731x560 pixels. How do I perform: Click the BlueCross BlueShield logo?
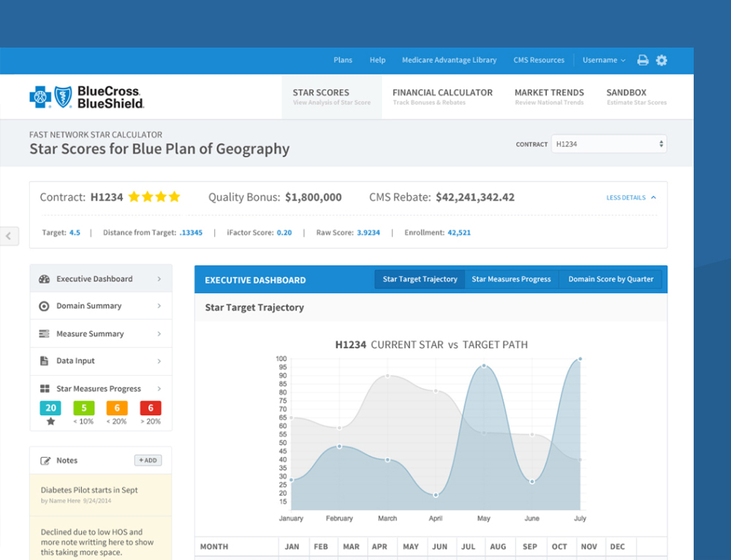pos(87,97)
